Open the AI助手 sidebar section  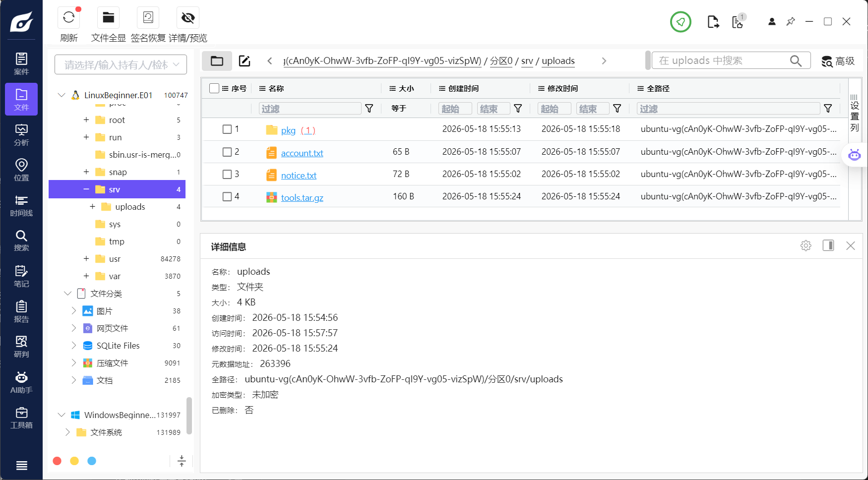pos(21,382)
